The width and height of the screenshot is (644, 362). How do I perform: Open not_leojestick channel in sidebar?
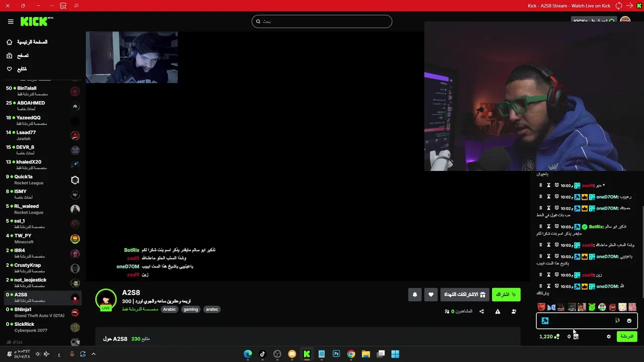(42, 283)
